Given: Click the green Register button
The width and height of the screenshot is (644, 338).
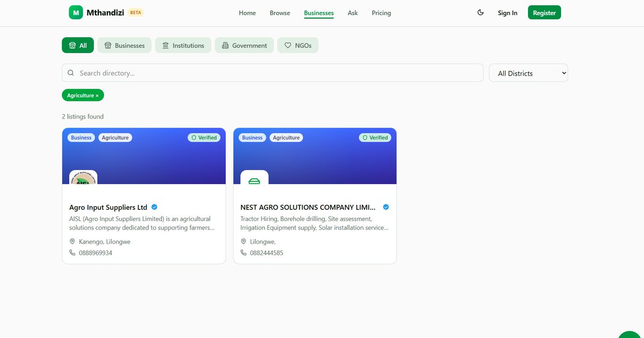Looking at the screenshot, I should pyautogui.click(x=544, y=12).
